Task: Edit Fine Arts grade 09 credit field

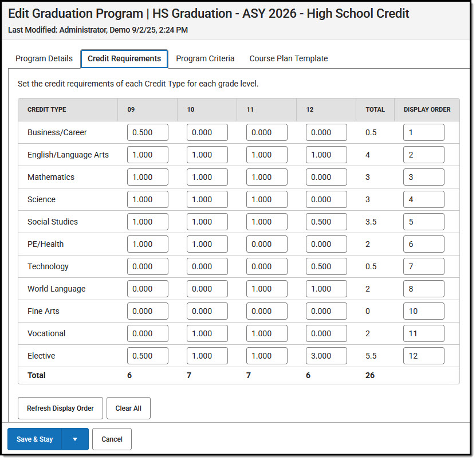Action: (148, 310)
